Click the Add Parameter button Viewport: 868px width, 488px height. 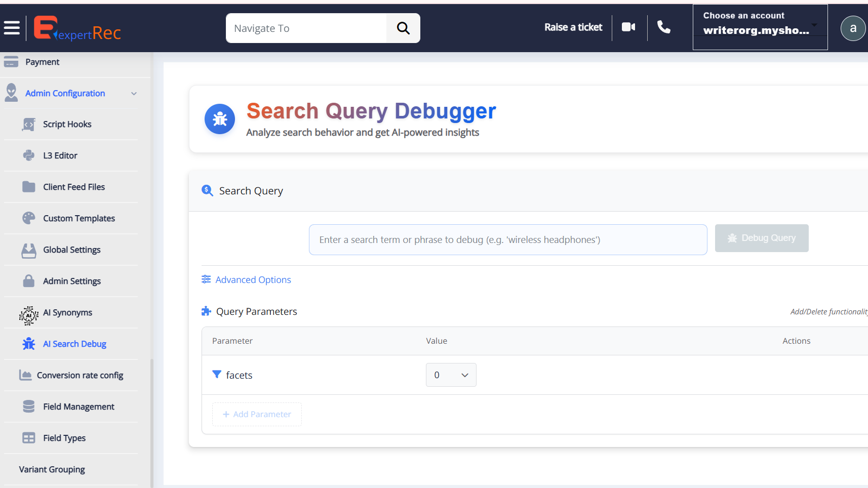(x=257, y=415)
